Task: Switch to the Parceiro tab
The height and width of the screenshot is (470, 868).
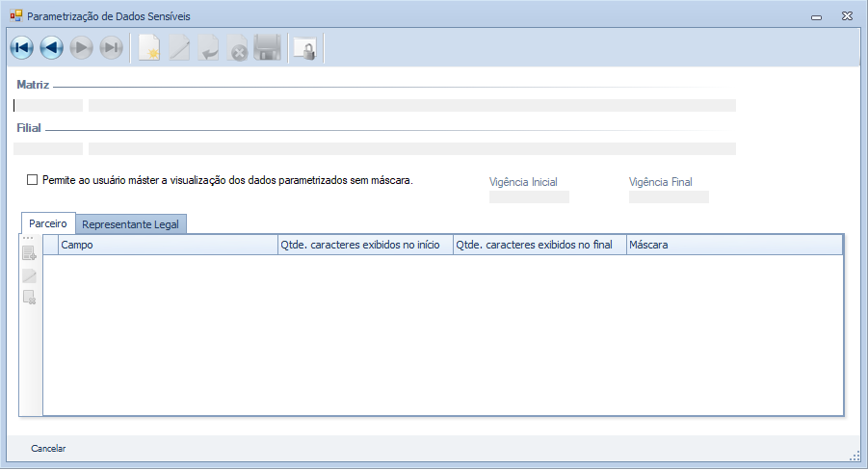Action: click(48, 223)
